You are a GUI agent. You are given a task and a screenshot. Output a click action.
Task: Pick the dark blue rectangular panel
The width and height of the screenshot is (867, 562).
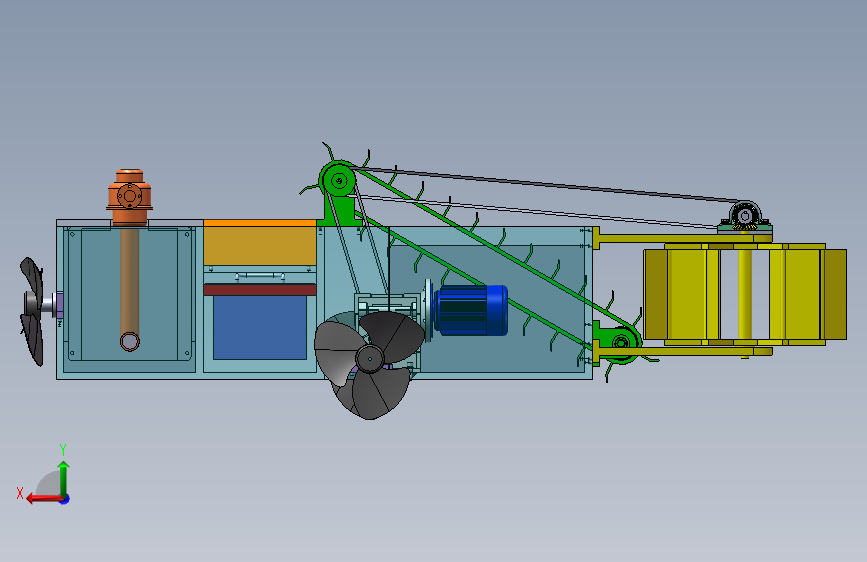pos(260,327)
